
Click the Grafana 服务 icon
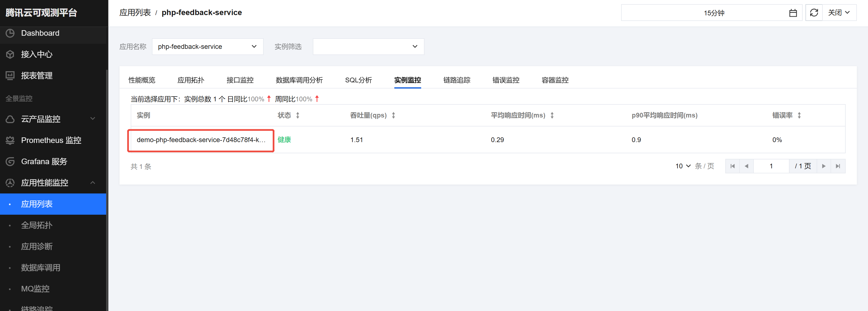(10, 161)
